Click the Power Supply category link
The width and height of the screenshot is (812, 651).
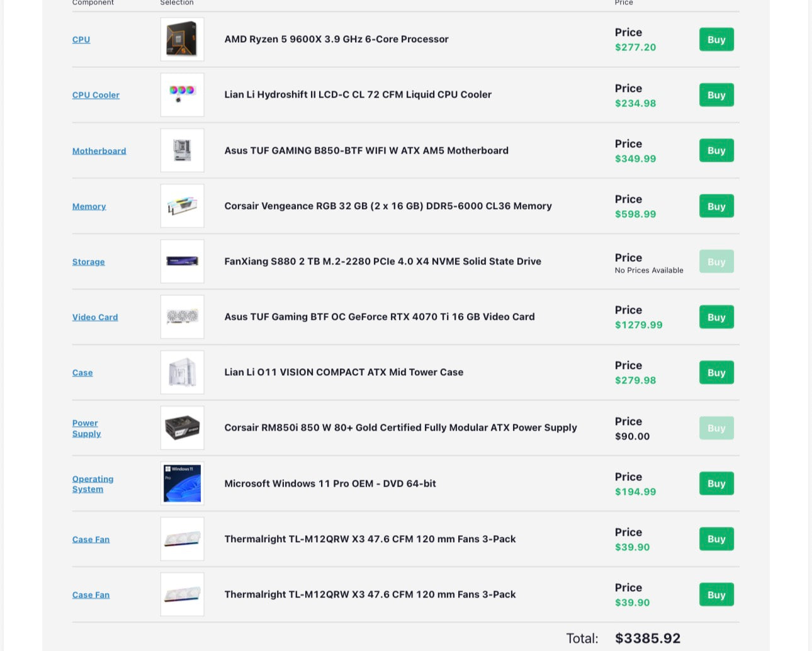click(x=86, y=428)
